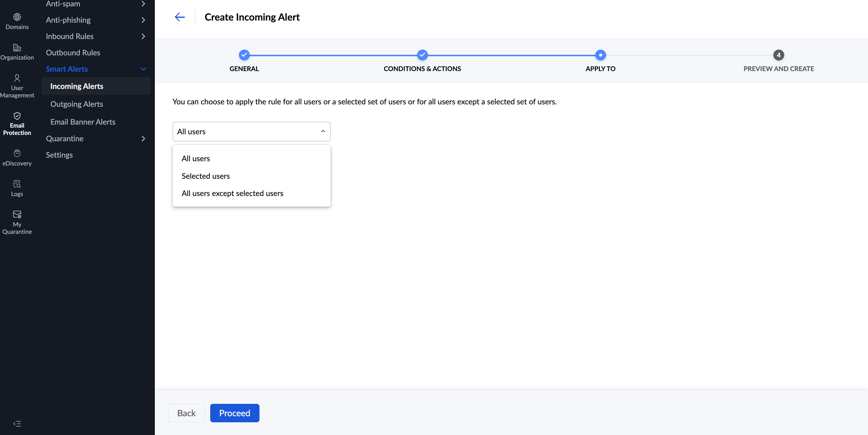Open the Logs icon
The width and height of the screenshot is (868, 435).
[17, 184]
